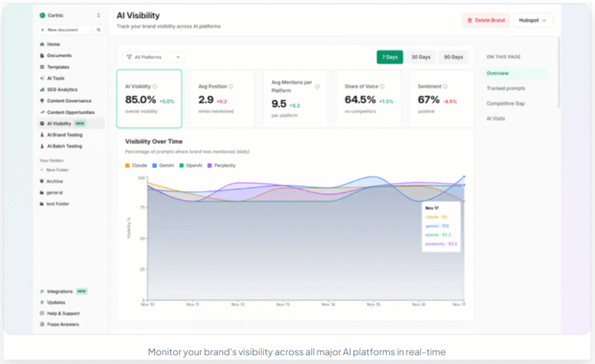Open the Integrations panel
This screenshot has width=595, height=364.
click(x=59, y=291)
